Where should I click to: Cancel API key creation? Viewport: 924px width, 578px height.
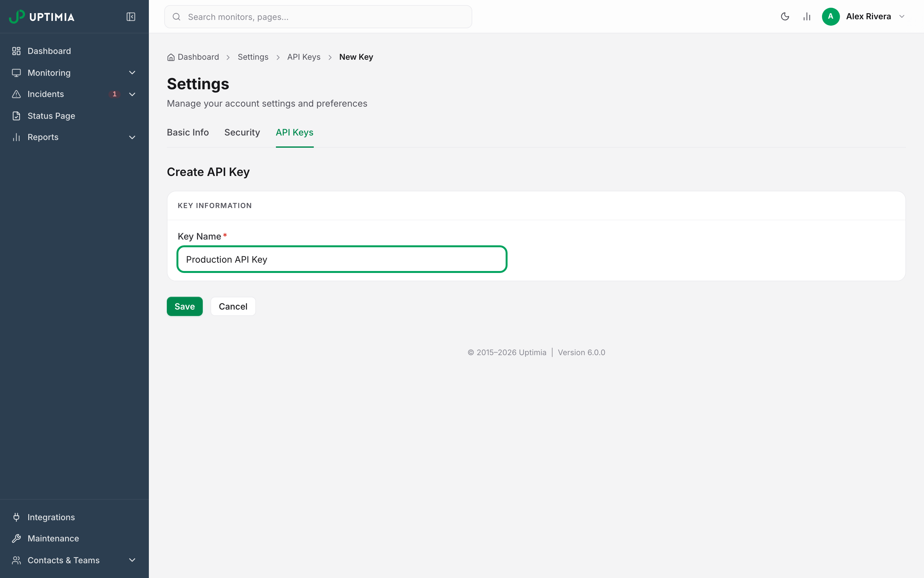[233, 307]
